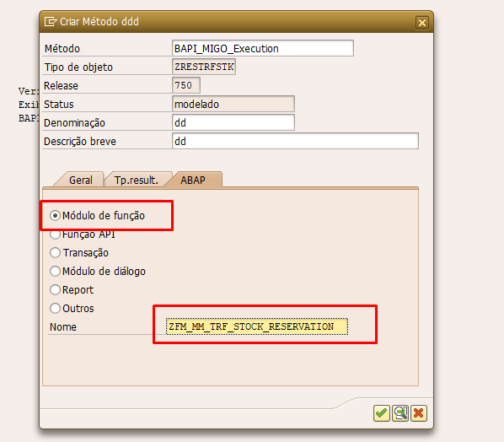Click the Método input field
The image size is (504, 442).
tap(263, 48)
